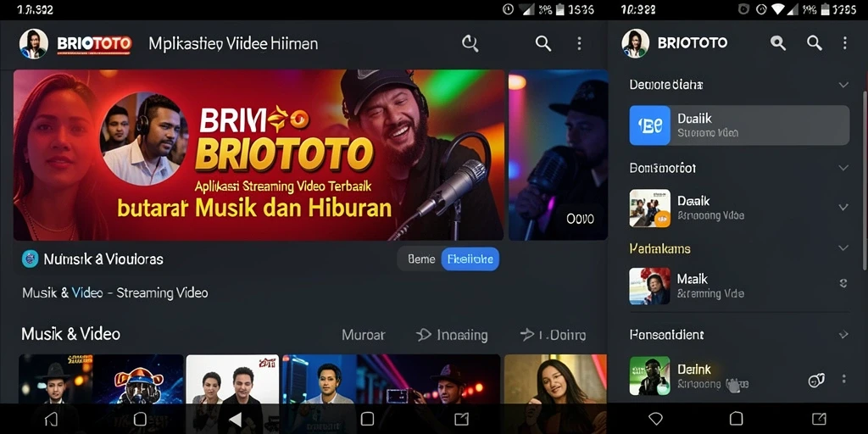Viewport: 868px width, 434px height.
Task: Open the Doaiik thumbnail under Bonsmorotot
Action: coord(650,209)
